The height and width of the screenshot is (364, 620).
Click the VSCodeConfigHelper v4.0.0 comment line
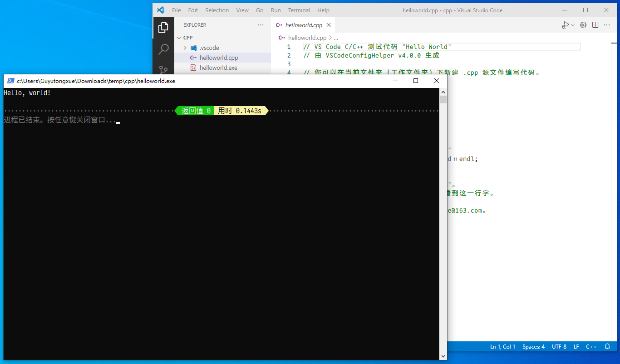click(371, 55)
